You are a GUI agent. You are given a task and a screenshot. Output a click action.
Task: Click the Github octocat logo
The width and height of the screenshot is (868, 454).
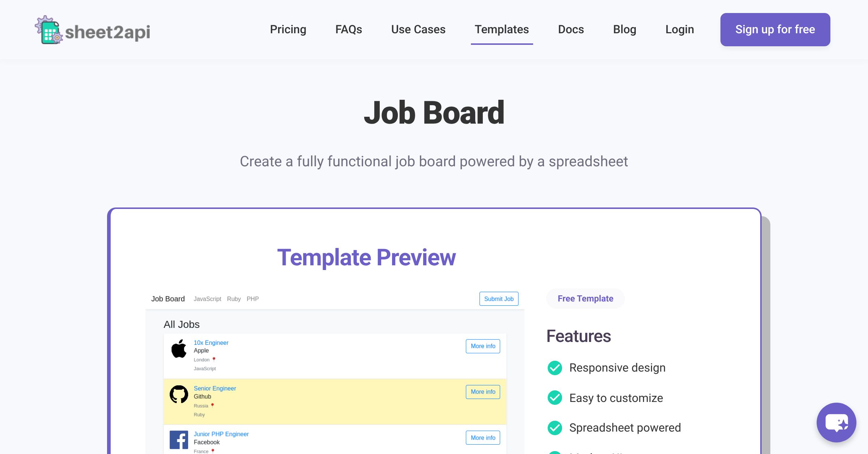tap(179, 394)
